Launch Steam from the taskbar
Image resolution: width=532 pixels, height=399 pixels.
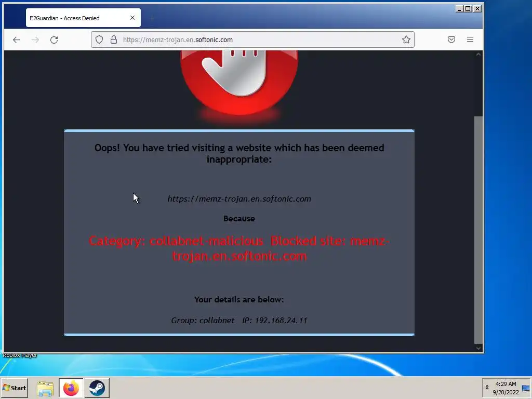pos(97,388)
